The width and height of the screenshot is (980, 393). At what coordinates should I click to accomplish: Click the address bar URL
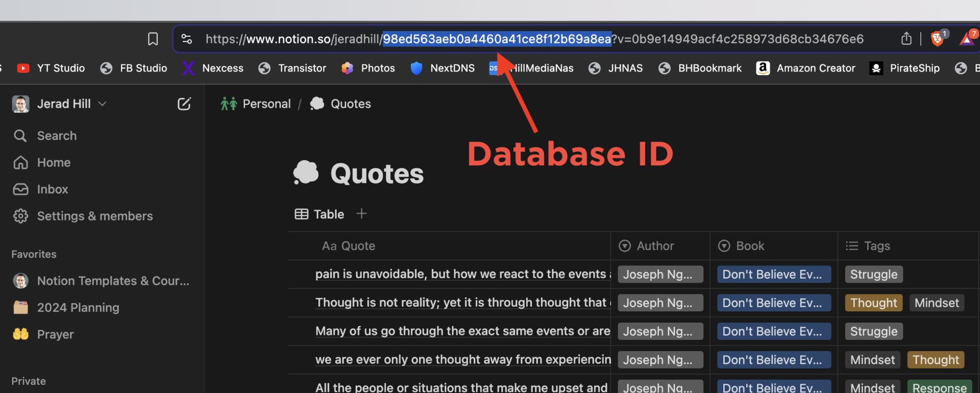click(534, 39)
